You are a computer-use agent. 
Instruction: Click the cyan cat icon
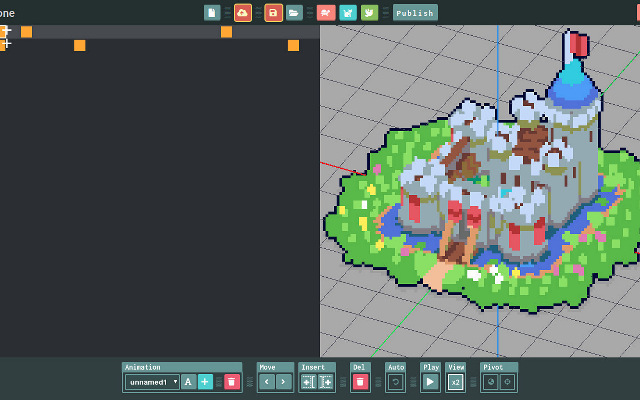point(348,13)
